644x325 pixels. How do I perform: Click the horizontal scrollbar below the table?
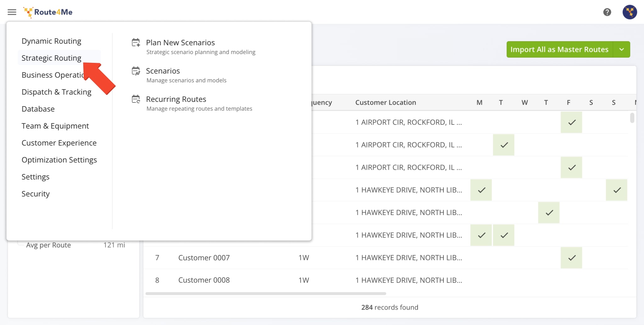tap(266, 293)
